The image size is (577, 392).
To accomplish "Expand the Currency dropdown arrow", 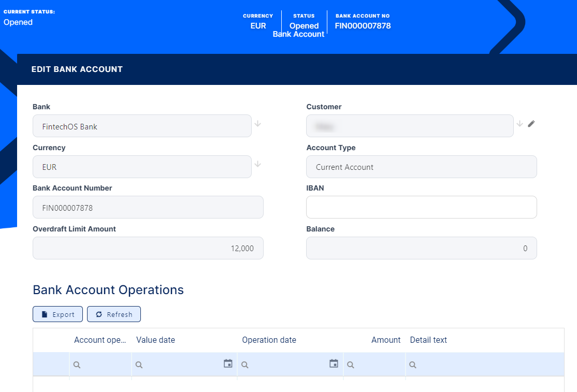I will tap(258, 164).
